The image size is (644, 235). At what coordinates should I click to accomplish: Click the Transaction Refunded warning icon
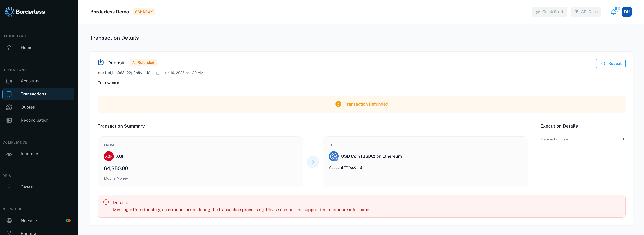point(338,104)
